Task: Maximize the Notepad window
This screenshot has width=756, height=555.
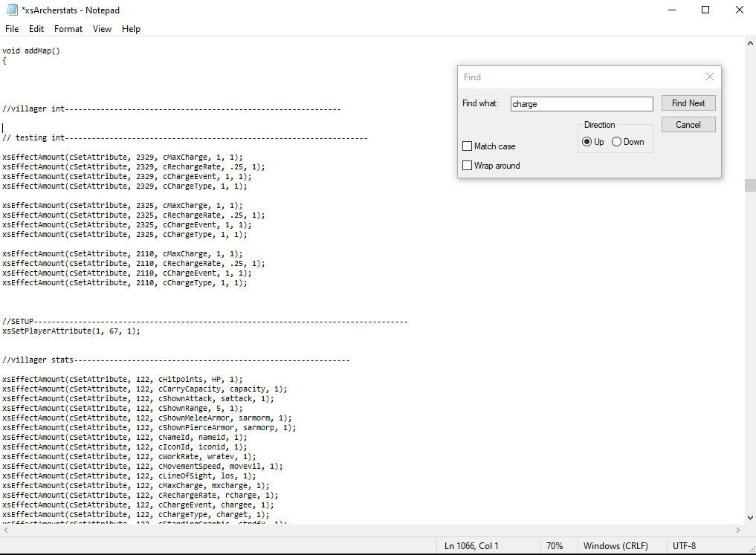Action: (705, 10)
